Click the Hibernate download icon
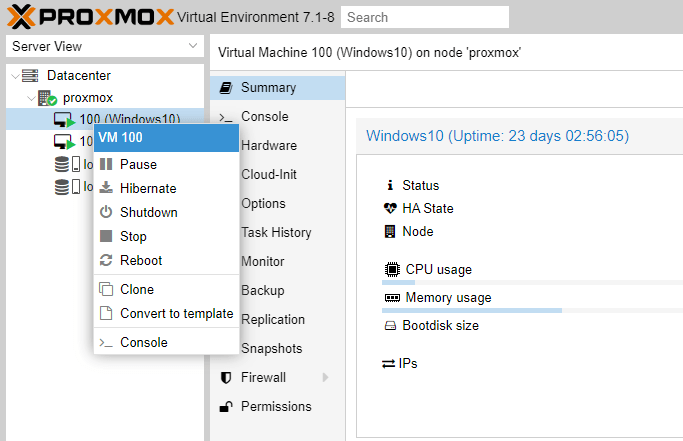 (x=106, y=188)
